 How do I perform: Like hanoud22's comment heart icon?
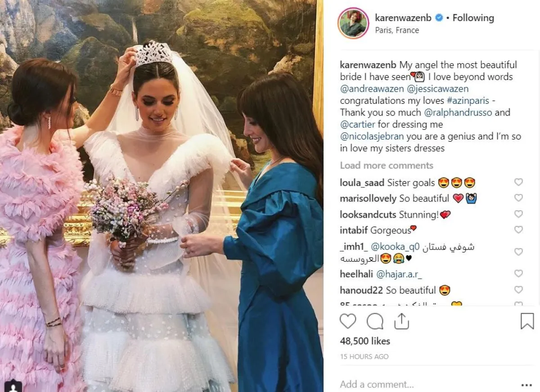click(x=518, y=290)
